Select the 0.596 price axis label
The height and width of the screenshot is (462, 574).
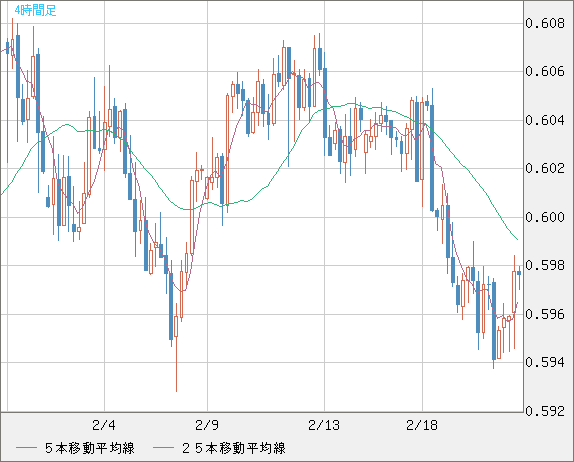(x=545, y=314)
